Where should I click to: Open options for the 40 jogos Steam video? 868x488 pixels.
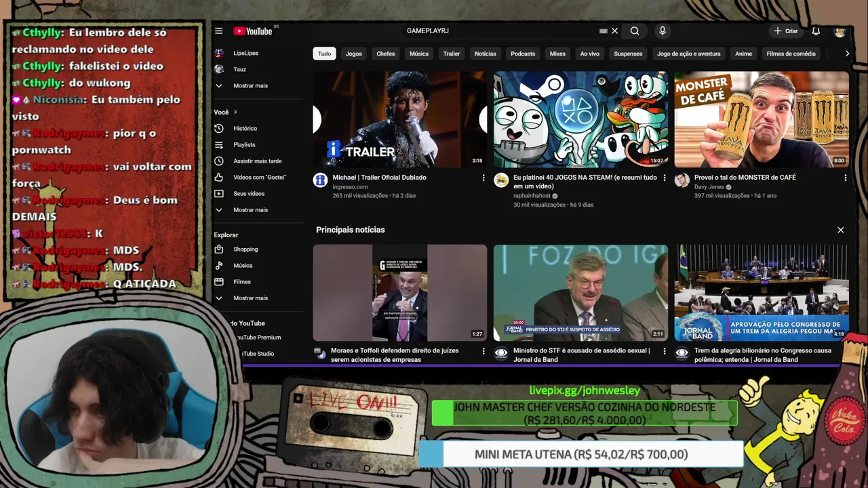coord(664,178)
